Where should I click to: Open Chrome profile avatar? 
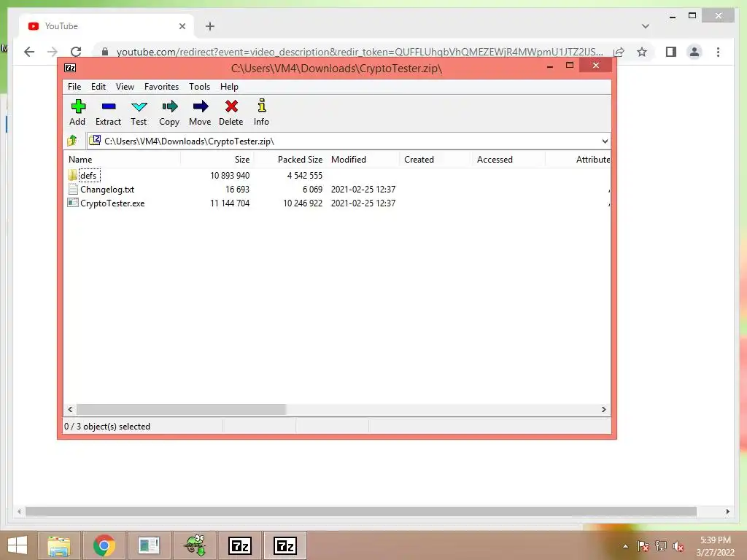pyautogui.click(x=694, y=52)
